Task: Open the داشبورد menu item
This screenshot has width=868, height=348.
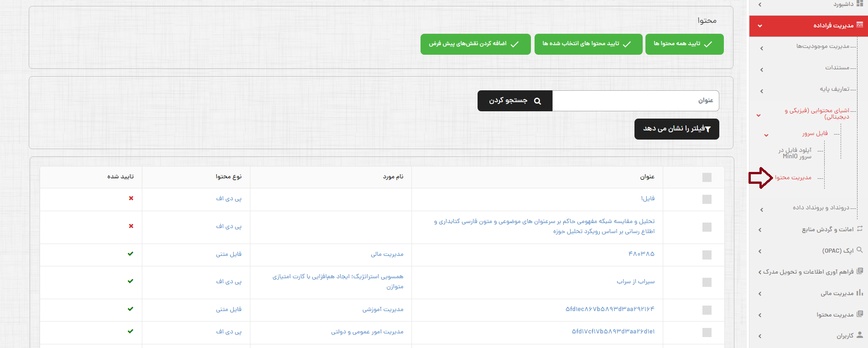Action: pos(843,4)
